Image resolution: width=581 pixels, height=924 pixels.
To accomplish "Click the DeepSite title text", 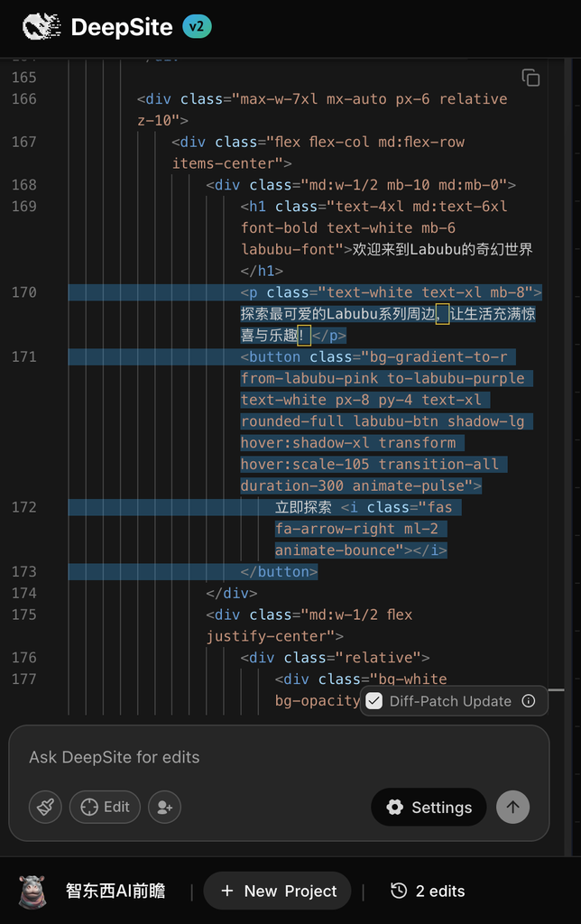I will (x=121, y=27).
